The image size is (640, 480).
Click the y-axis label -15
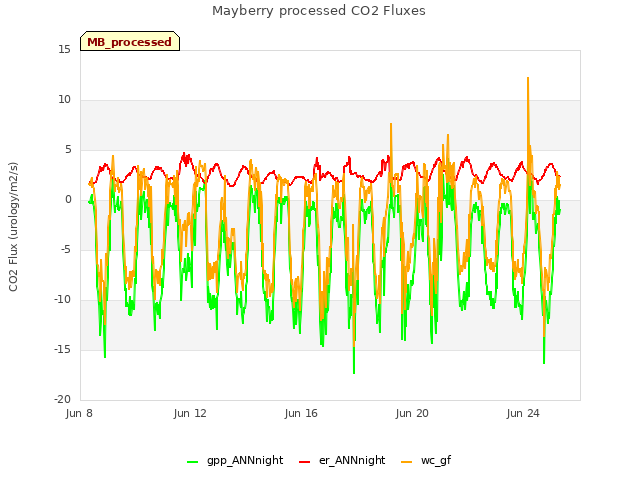click(x=62, y=350)
